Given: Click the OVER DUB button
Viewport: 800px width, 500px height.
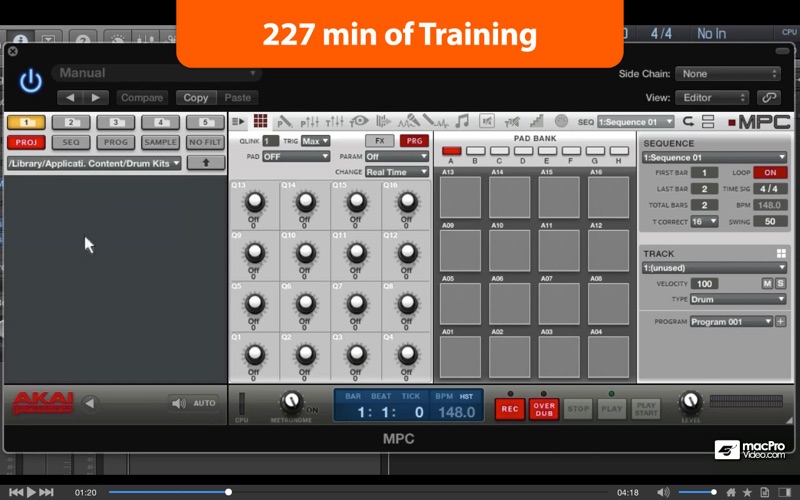Looking at the screenshot, I should click(544, 409).
